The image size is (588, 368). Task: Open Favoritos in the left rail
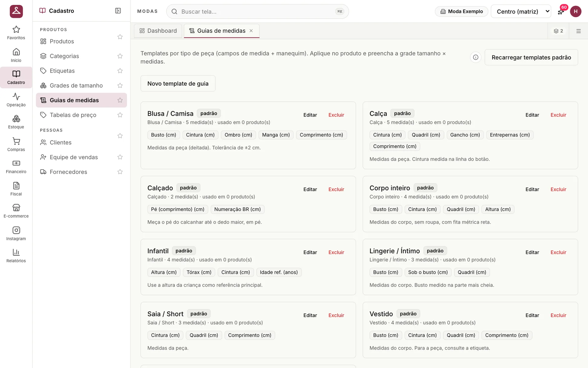click(x=16, y=33)
